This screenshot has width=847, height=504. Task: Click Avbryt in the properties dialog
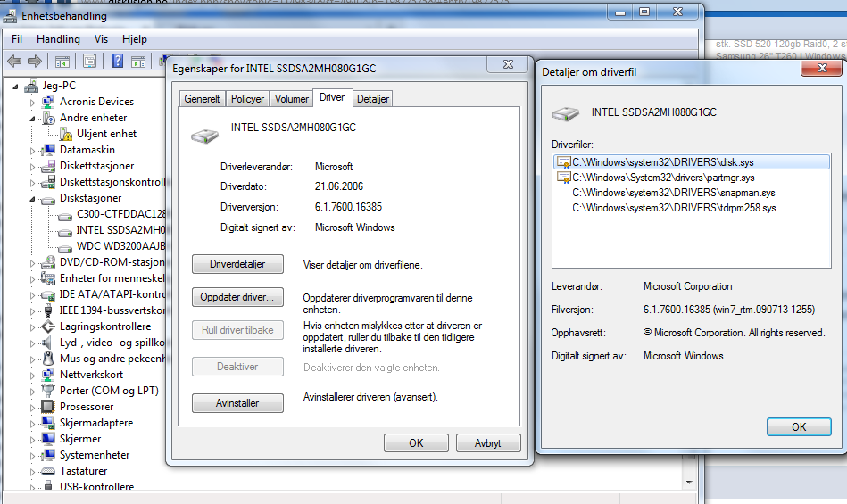(x=488, y=443)
